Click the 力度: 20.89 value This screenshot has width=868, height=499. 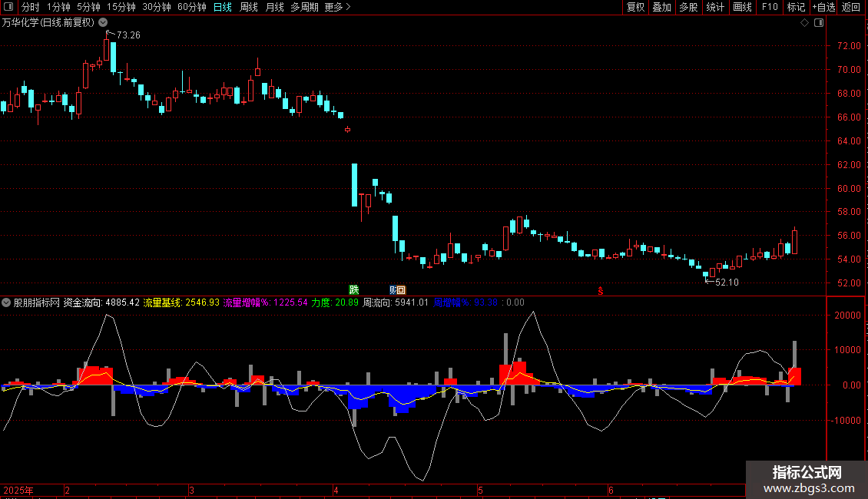click(x=335, y=302)
